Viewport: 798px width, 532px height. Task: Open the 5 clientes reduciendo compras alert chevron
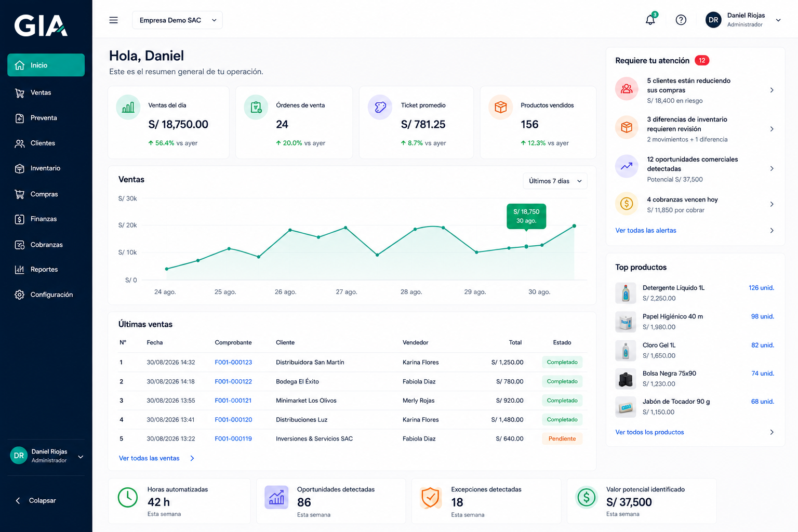772,90
